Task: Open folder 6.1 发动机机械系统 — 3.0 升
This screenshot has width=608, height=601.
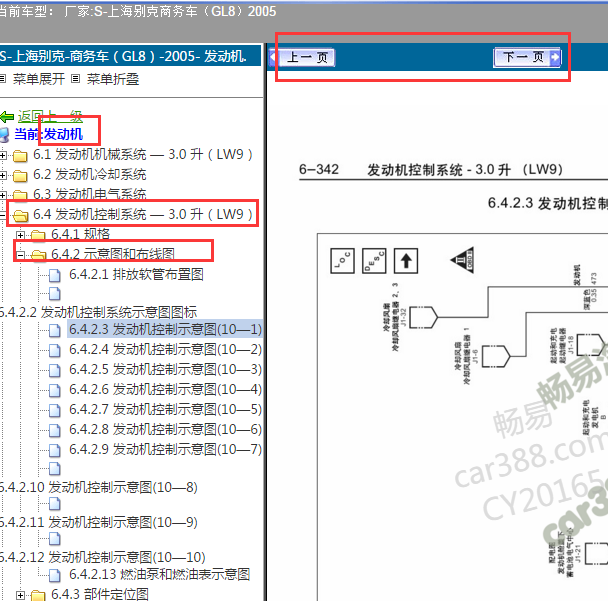Action: click(143, 155)
